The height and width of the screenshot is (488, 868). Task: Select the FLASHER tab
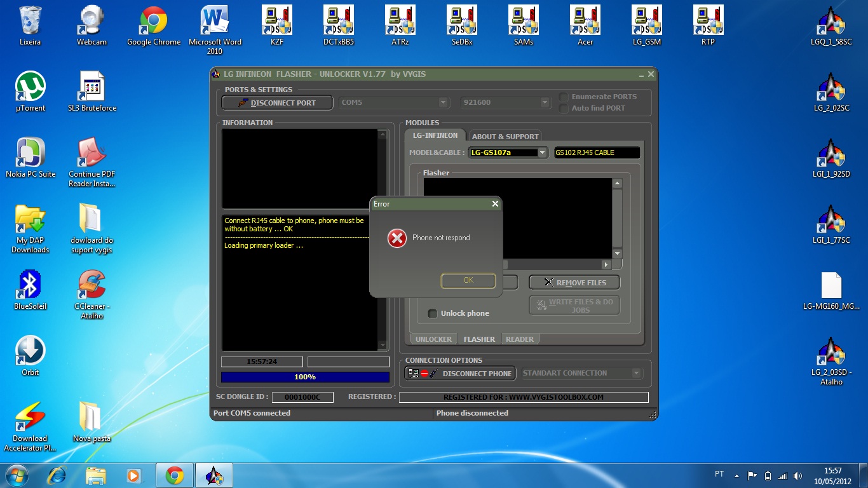point(479,339)
